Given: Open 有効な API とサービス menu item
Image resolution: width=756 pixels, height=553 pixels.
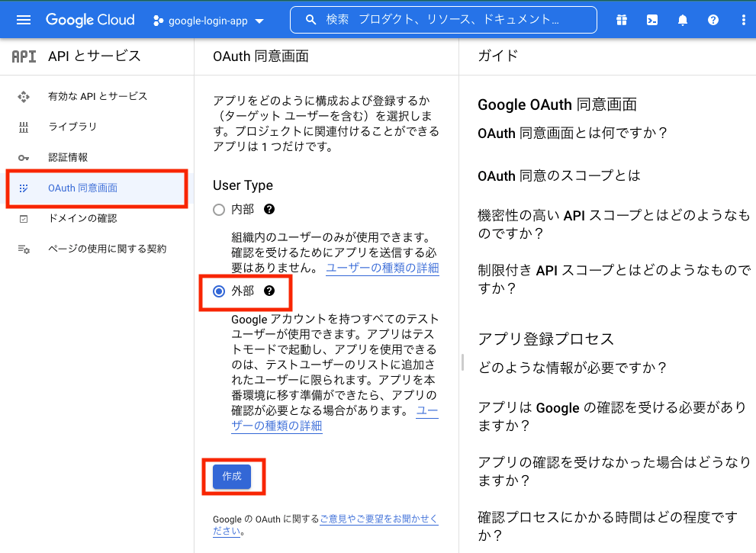Looking at the screenshot, I should [97, 96].
